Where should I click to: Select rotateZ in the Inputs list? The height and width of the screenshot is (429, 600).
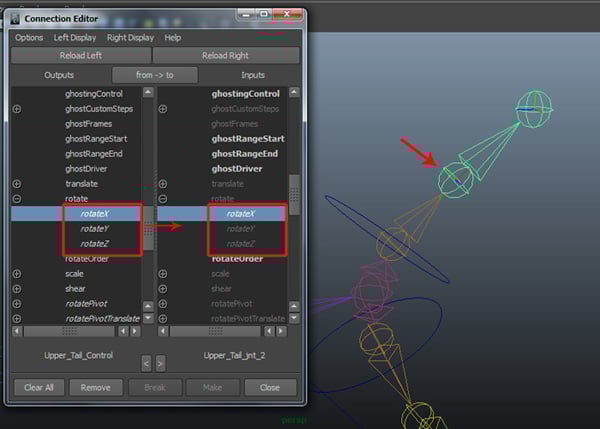coord(240,243)
